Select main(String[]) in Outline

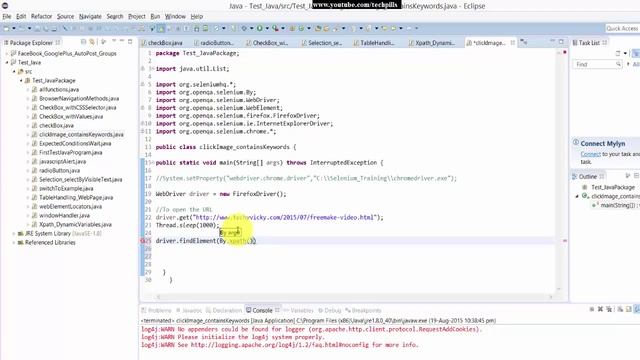pyautogui.click(x=618, y=205)
